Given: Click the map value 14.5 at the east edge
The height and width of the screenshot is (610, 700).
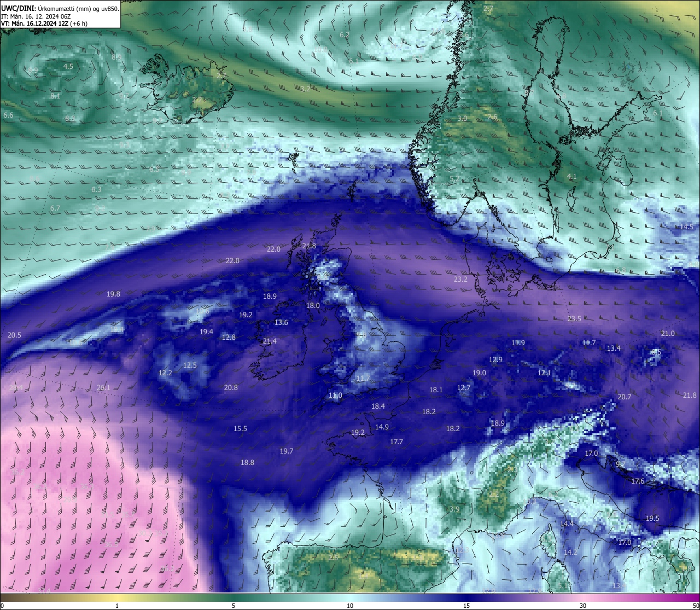Looking at the screenshot, I should point(686,226).
